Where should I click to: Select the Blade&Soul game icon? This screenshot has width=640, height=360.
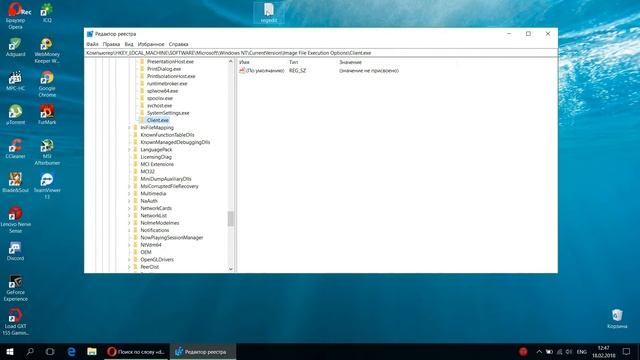point(16,183)
